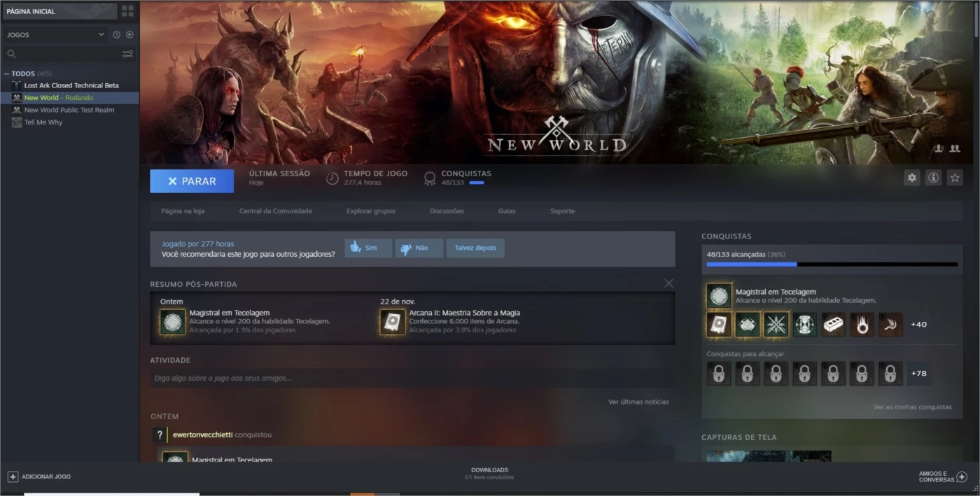Type in the activity status field

coord(412,378)
